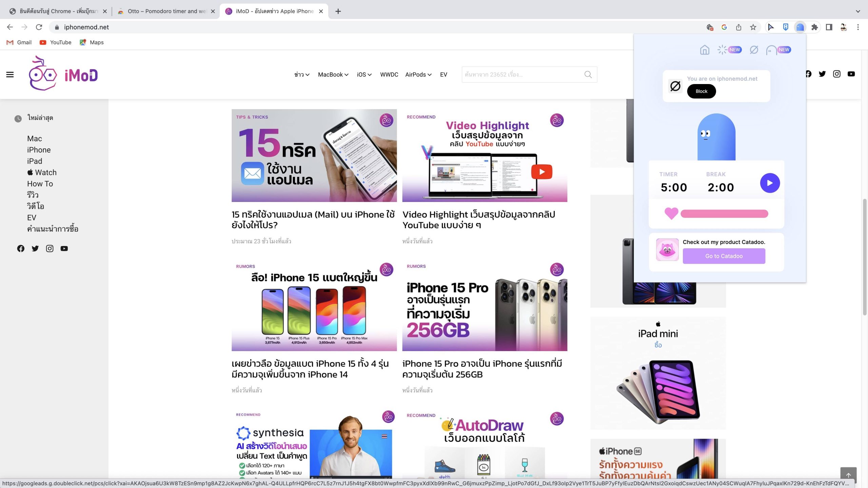The image size is (868, 488).
Task: Start the Otto pomodoro timer
Action: pyautogui.click(x=770, y=183)
